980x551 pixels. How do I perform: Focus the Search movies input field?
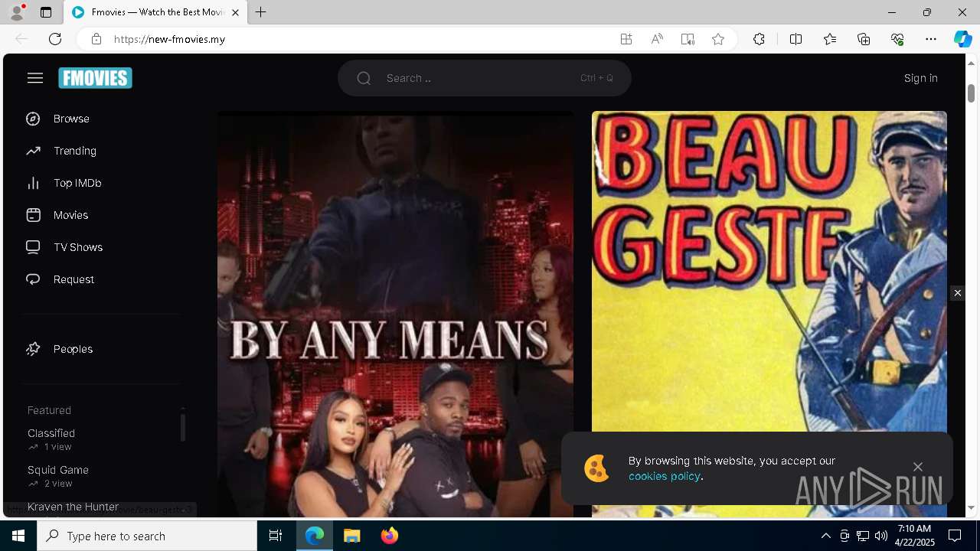[x=484, y=78]
